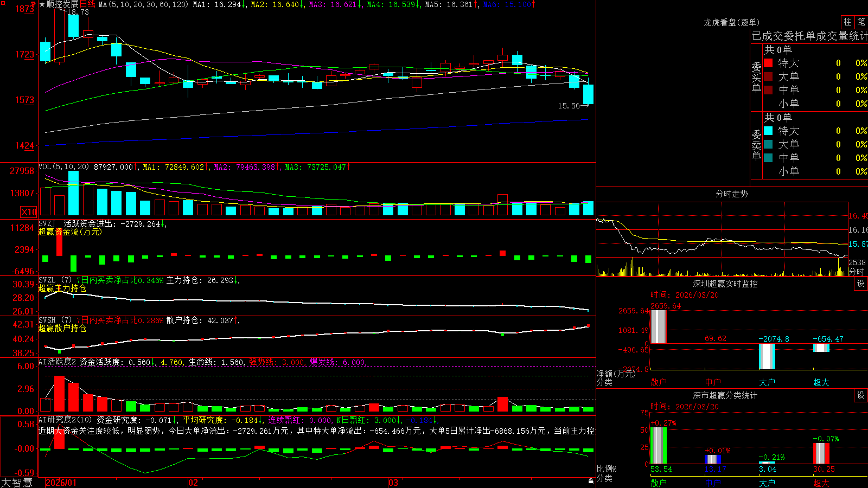
Task: Click the 18.73 high price annotation
Action: (78, 12)
